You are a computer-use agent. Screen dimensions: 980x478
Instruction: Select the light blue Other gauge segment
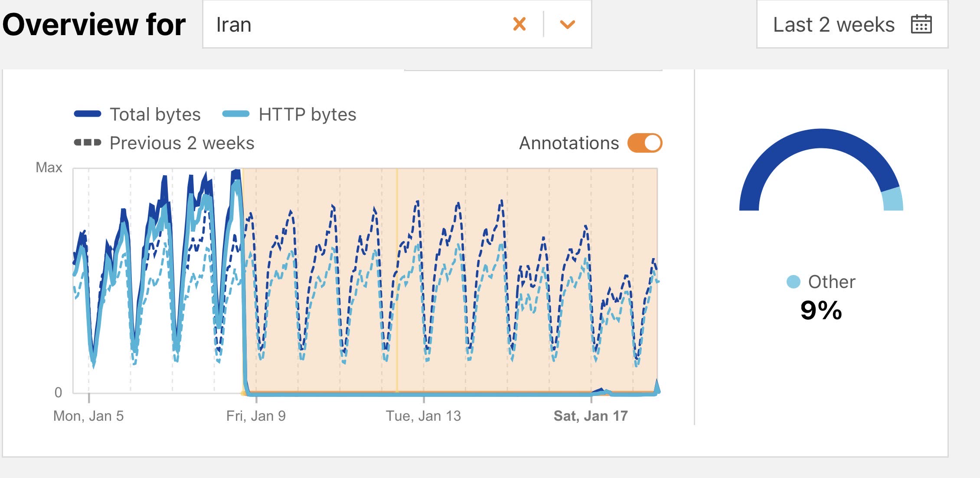click(893, 200)
